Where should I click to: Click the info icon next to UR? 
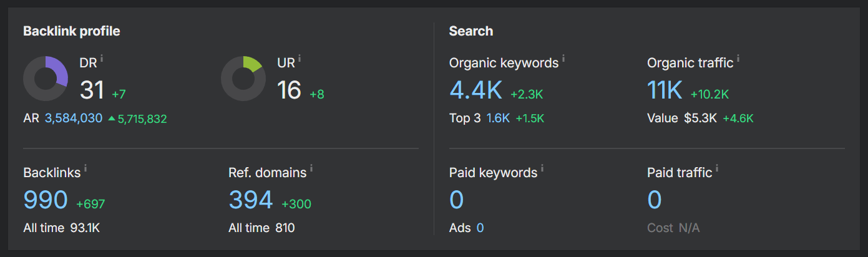pos(300,58)
